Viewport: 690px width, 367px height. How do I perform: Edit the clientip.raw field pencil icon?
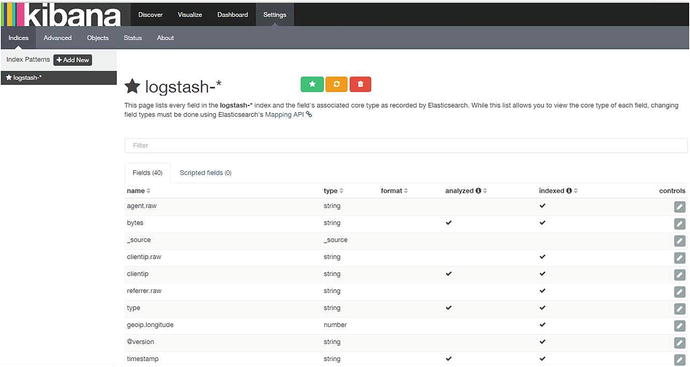[x=679, y=257]
